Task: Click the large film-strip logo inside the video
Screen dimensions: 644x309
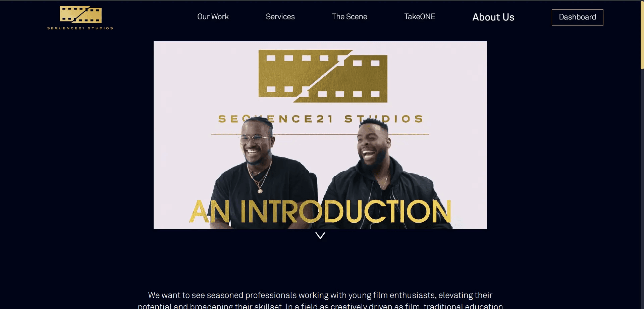Action: point(323,76)
